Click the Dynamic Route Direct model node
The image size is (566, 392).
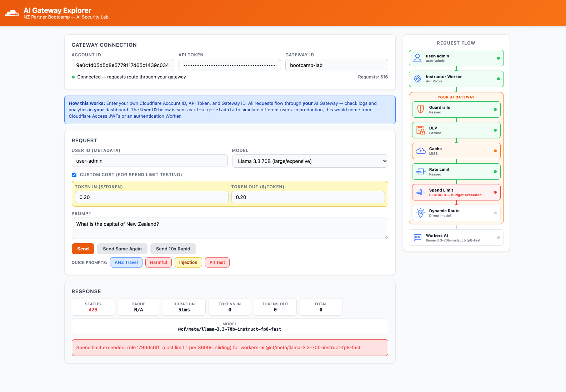[456, 213]
